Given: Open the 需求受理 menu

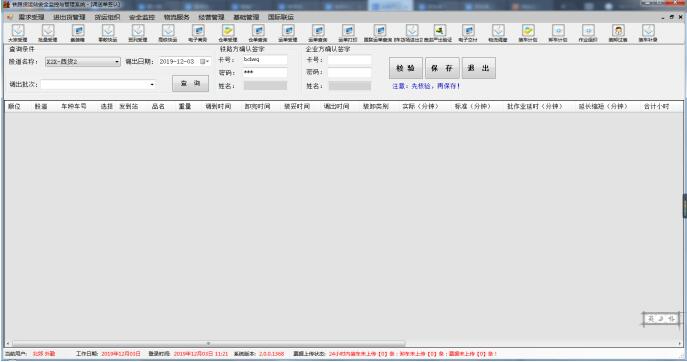Looking at the screenshot, I should [x=31, y=17].
